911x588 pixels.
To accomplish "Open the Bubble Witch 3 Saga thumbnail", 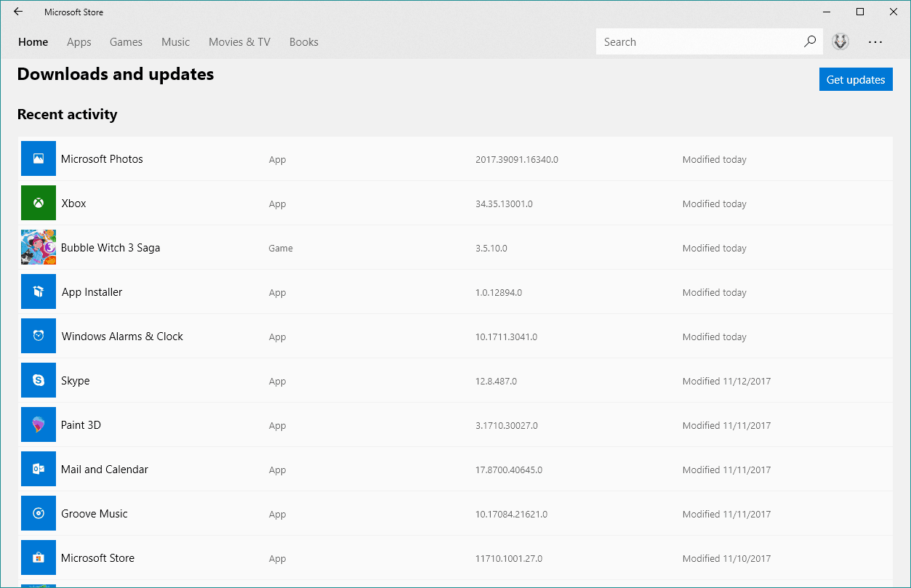I will coord(39,247).
